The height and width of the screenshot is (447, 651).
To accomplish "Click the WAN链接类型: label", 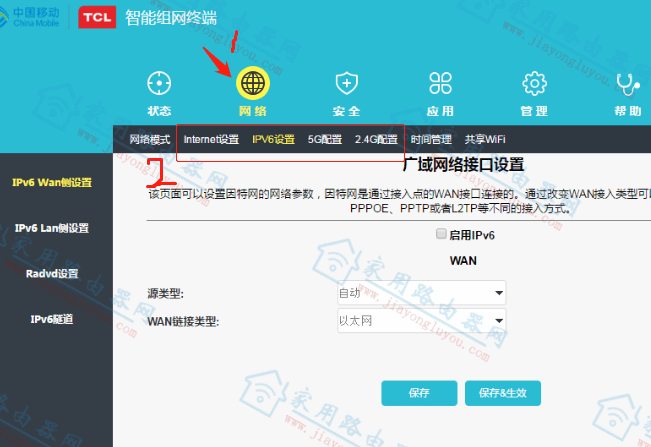I will (183, 322).
